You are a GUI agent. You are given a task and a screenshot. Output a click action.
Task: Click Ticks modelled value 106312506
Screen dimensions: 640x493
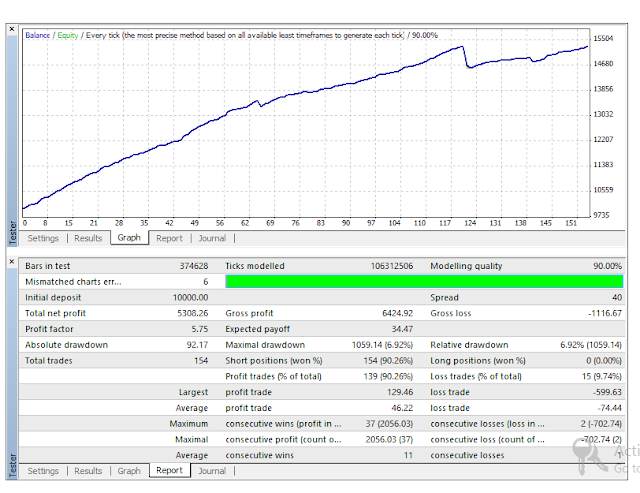392,266
